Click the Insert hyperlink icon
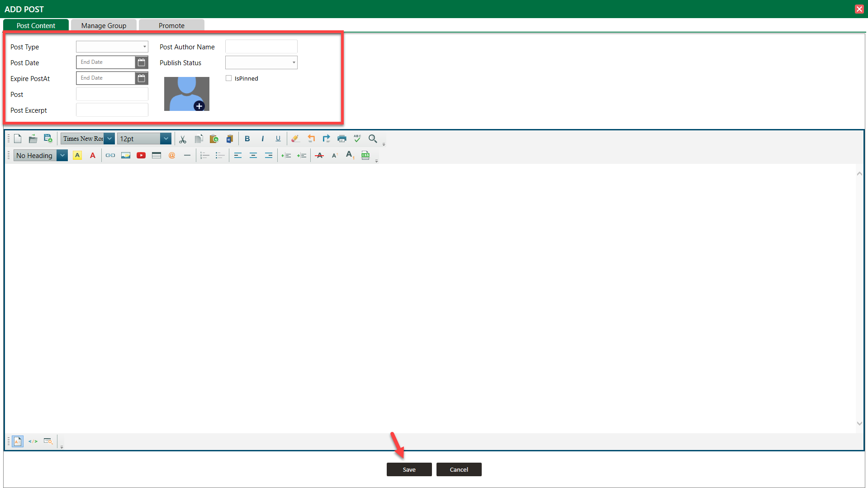868x488 pixels. (110, 156)
